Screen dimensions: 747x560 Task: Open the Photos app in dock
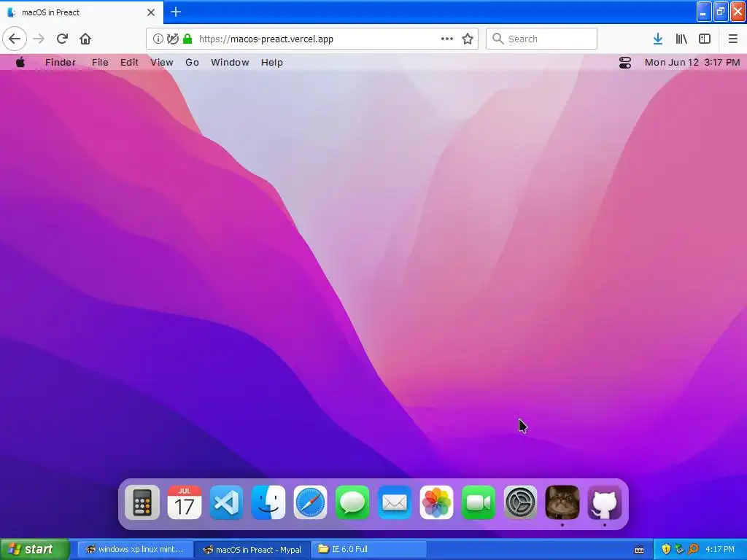[x=436, y=502]
